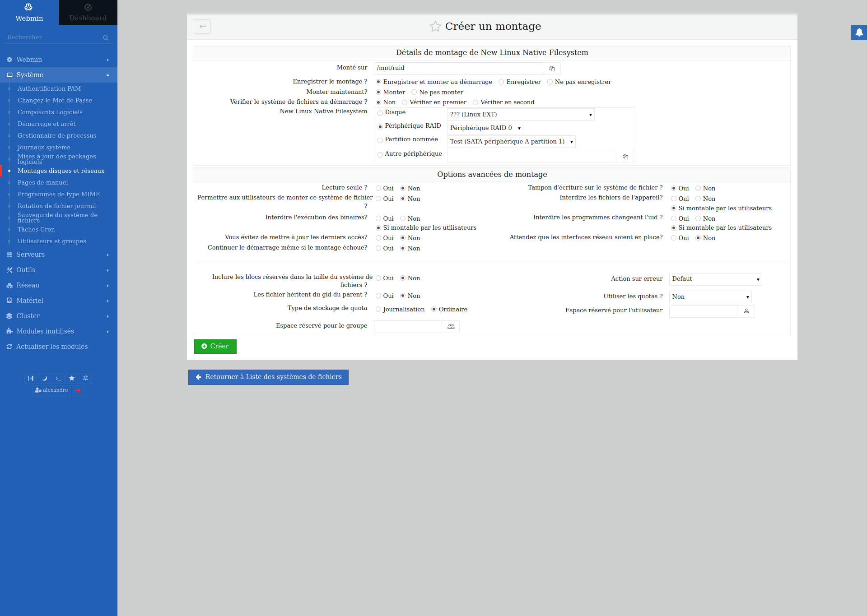Image resolution: width=867 pixels, height=616 pixels.
Task: Click the back arrow button in the header
Action: coord(202,27)
